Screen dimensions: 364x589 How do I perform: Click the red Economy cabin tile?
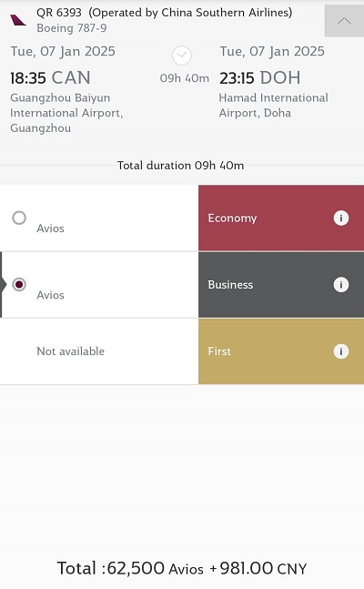point(281,218)
